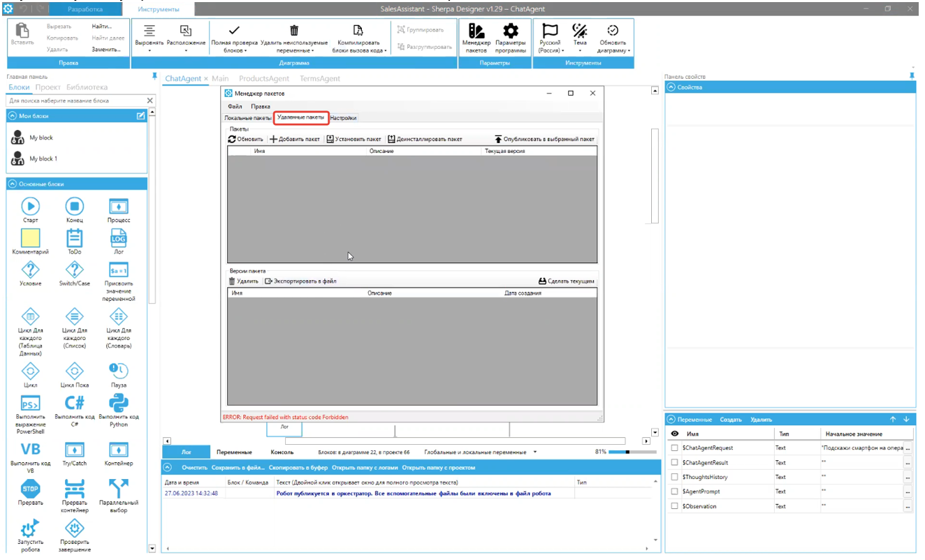
Task: Select the Прервать stop block
Action: (x=30, y=493)
